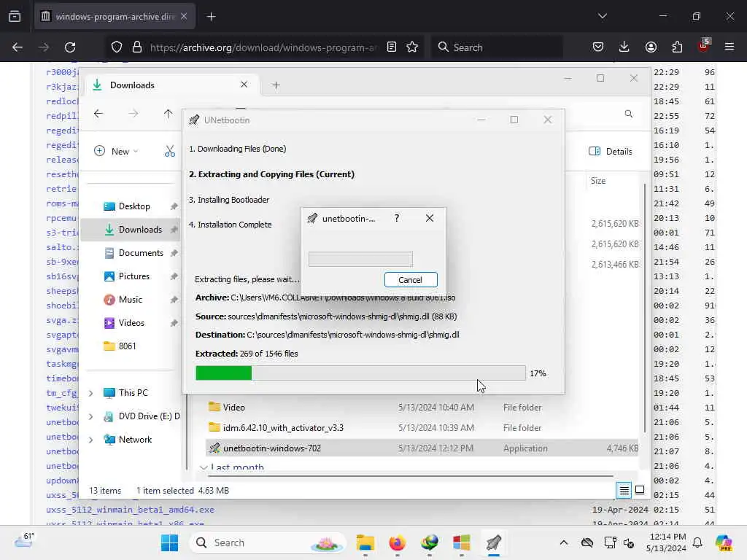This screenshot has width=747, height=560.
Task: Open Desktop in the Explorer sidebar
Action: [134, 206]
